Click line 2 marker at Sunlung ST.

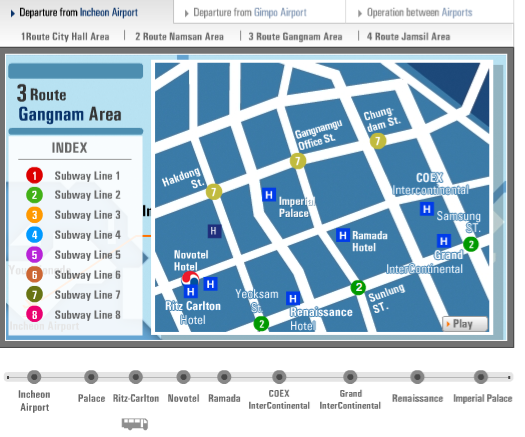358,287
